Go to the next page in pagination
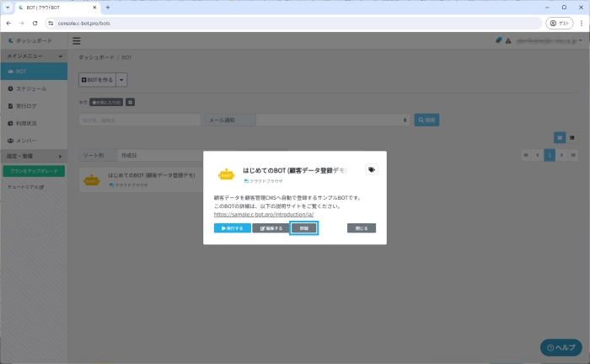Image resolution: width=590 pixels, height=364 pixels. click(561, 155)
